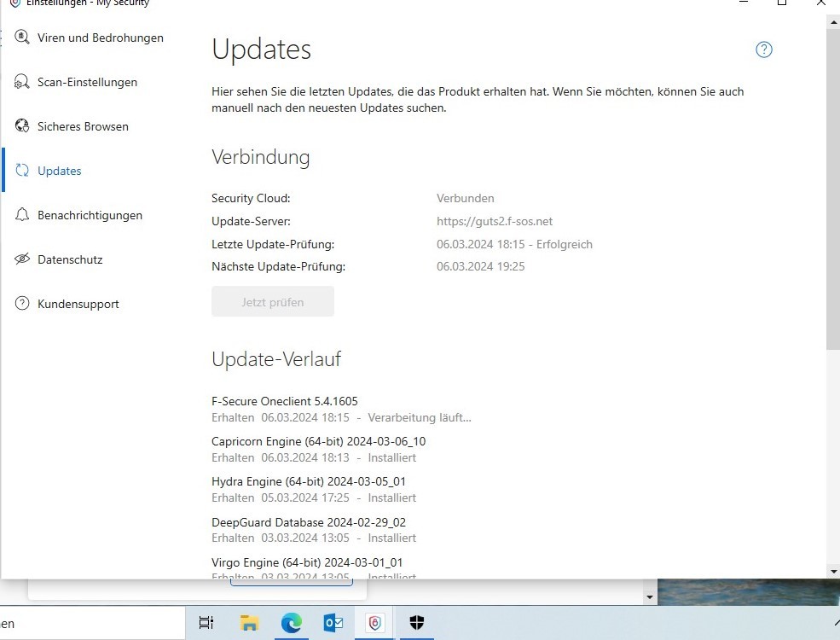The height and width of the screenshot is (640, 840).
Task: Select the Benachrichtigungen menu item
Action: coord(90,215)
